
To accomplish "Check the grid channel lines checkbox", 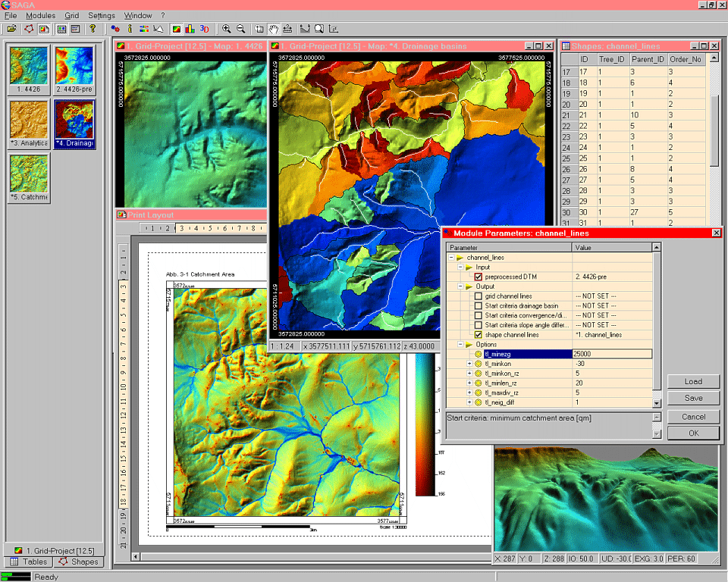I will 479,296.
